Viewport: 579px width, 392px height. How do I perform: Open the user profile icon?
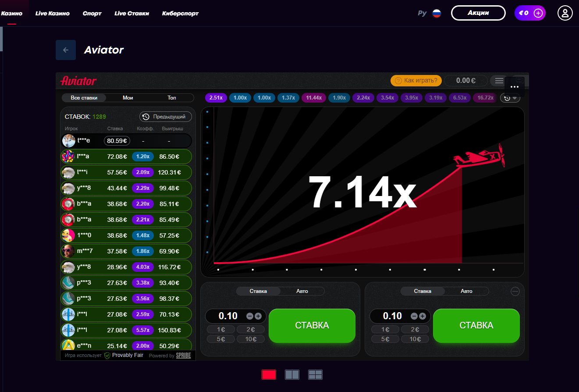tap(565, 13)
